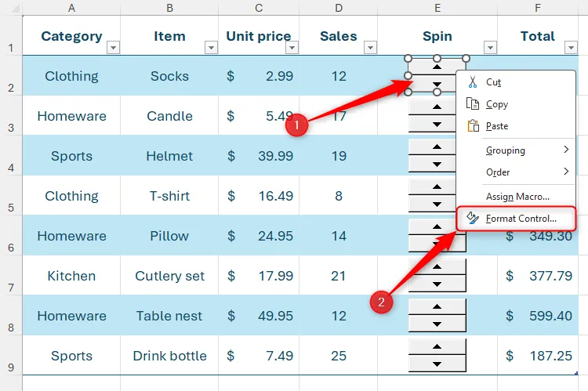Viewport: 588px width, 391px height.
Task: Increase spin button in Candle row
Action: (432, 107)
